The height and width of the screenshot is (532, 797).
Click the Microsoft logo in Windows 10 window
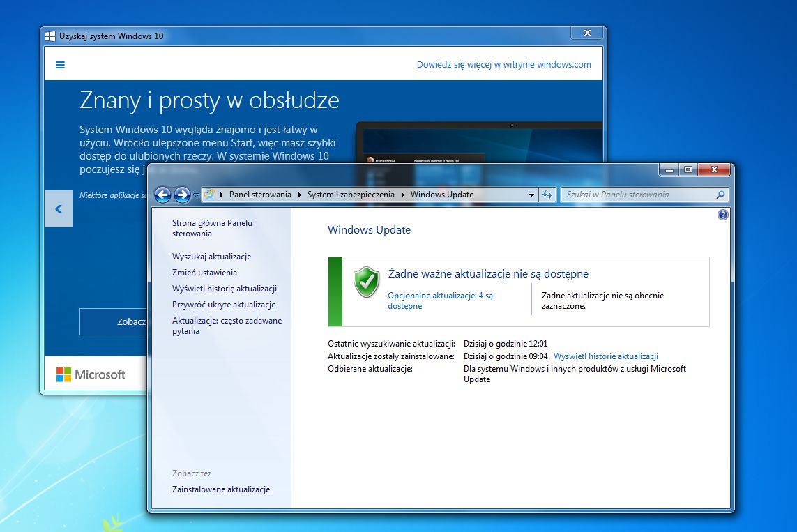click(91, 374)
